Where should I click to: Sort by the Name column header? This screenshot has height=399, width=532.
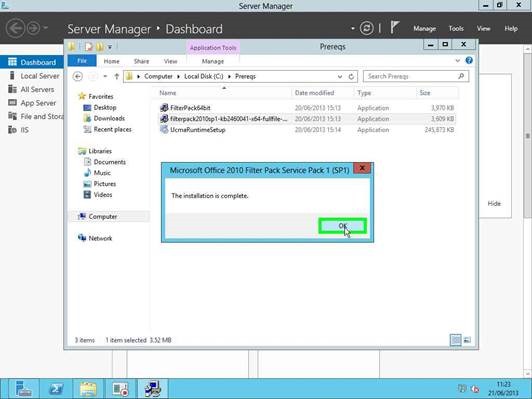pyautogui.click(x=168, y=93)
